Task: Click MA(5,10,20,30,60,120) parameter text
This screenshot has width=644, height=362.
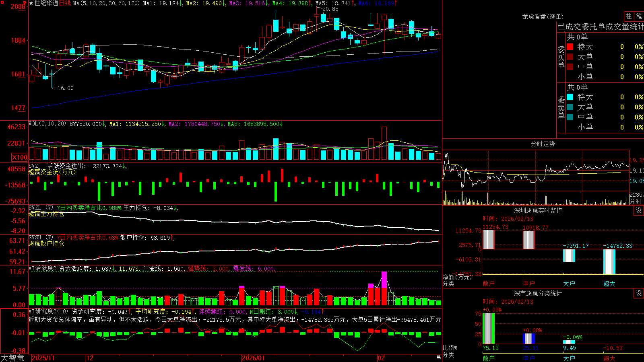Action: 106,3
